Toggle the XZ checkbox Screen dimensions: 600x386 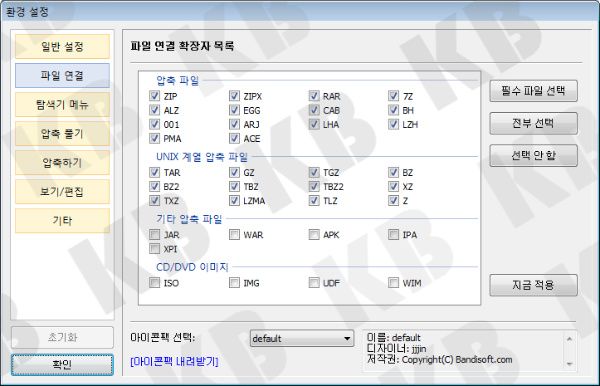tap(393, 186)
